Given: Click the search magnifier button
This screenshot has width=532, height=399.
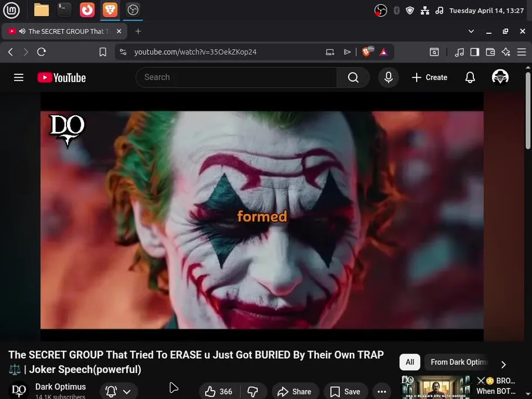Looking at the screenshot, I should coord(353,78).
